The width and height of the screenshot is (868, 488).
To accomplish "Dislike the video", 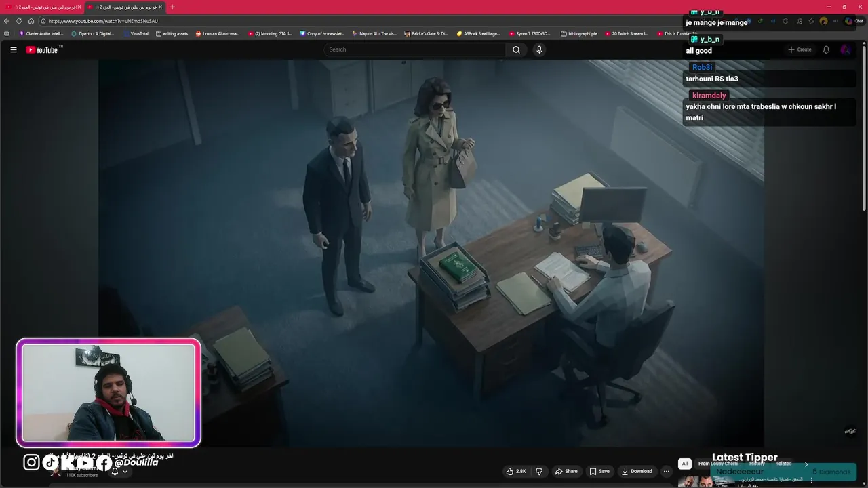I will coord(539,471).
